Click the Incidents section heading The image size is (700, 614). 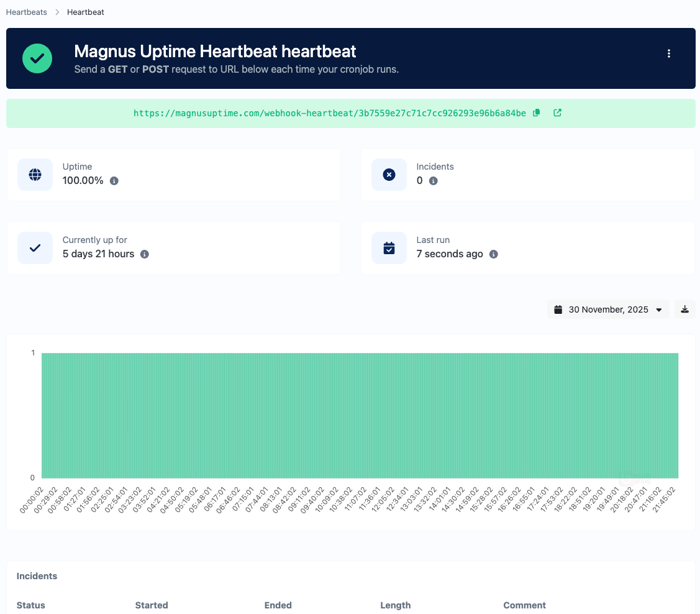click(37, 576)
